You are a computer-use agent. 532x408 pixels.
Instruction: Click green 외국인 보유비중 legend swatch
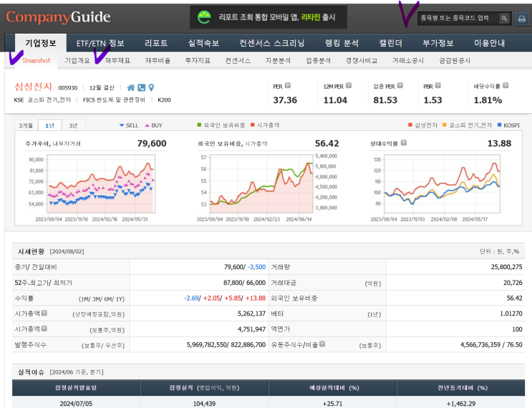pos(200,125)
